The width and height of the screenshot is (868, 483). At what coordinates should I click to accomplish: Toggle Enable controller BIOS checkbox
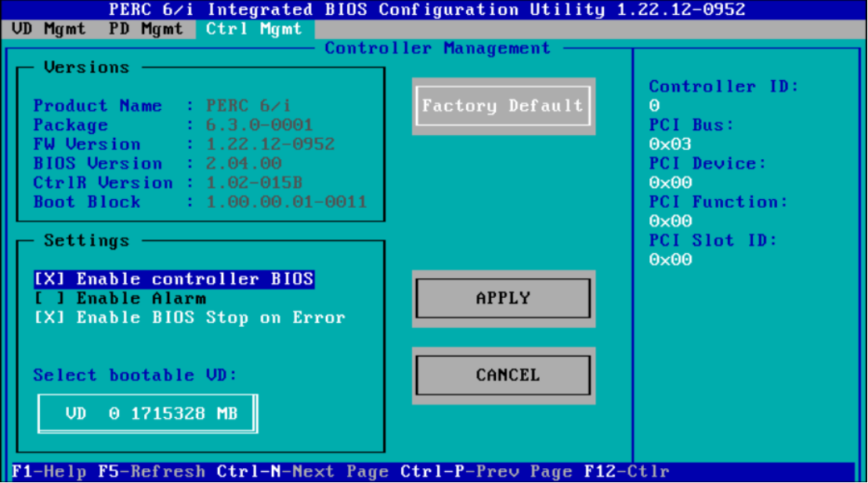point(175,278)
